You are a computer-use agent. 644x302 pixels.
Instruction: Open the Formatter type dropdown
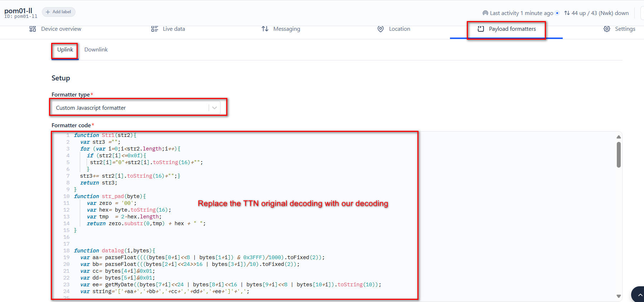click(136, 108)
